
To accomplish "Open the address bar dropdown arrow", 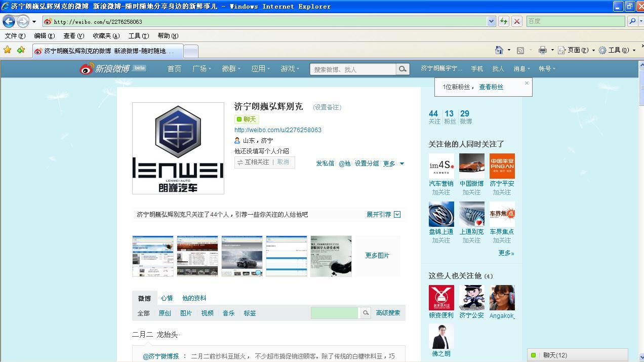I will click(491, 21).
